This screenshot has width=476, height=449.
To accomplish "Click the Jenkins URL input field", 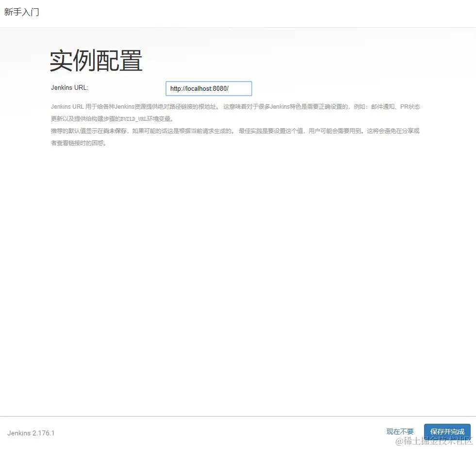I will click(209, 88).
